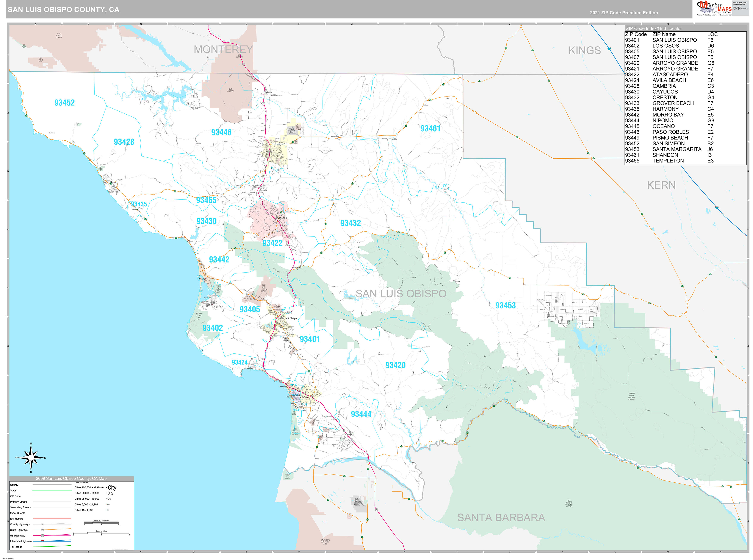Click the 93453 ZIP label on the map

(505, 306)
